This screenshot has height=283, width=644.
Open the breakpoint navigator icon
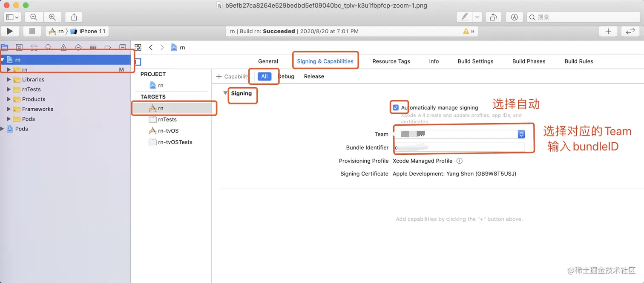point(108,47)
